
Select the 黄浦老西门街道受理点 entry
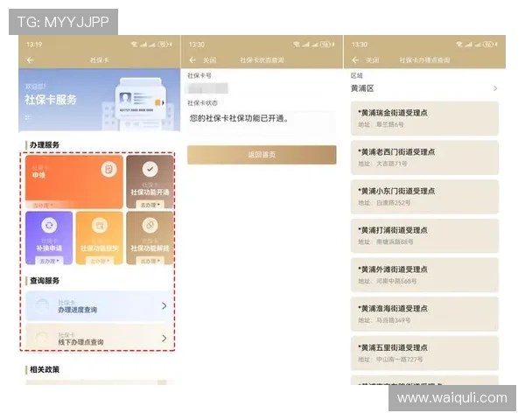click(x=424, y=157)
